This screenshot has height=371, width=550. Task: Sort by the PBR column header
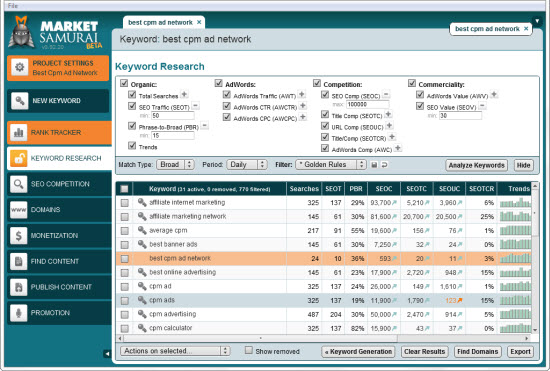tap(356, 189)
